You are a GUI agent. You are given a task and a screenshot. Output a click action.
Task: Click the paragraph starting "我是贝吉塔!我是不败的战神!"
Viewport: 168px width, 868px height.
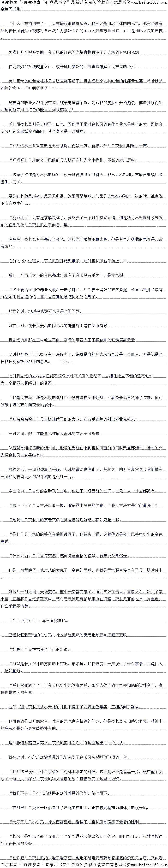click(84, 401)
